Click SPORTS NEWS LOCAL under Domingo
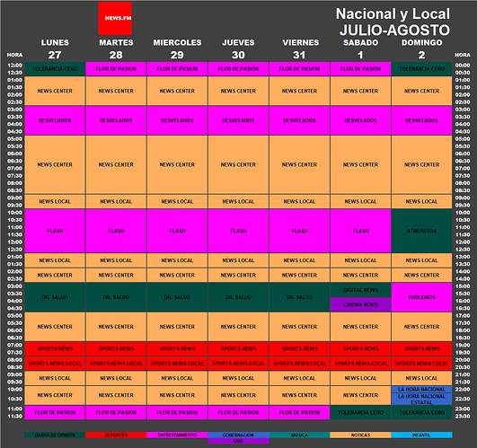 click(x=421, y=364)
